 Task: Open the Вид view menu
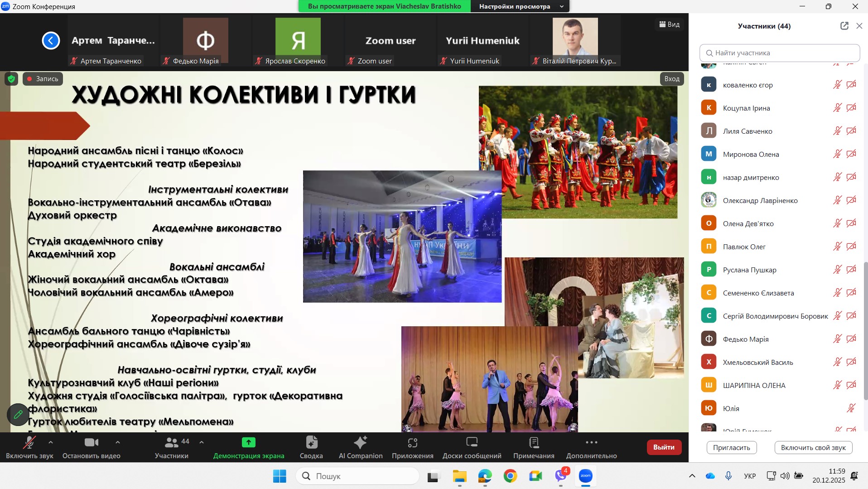click(669, 24)
